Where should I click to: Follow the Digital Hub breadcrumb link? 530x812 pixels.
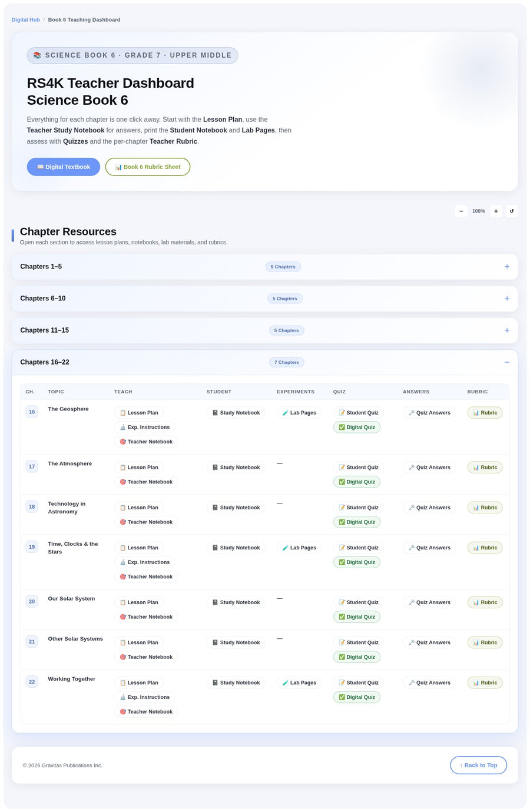26,19
